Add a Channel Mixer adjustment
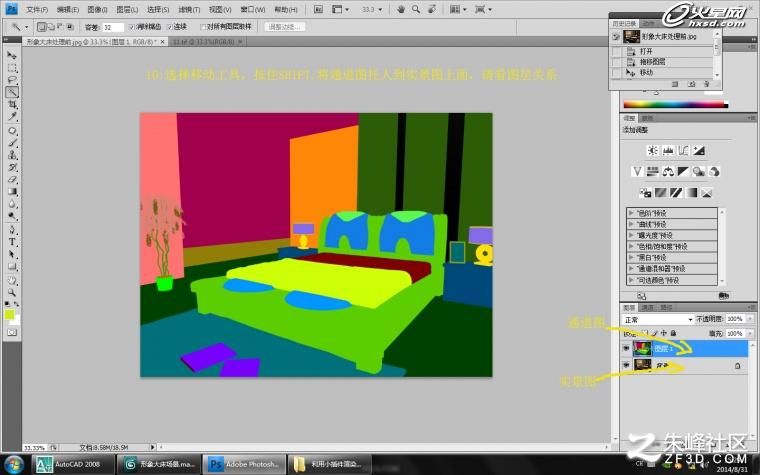Image resolution: width=760 pixels, height=475 pixels. point(714,171)
